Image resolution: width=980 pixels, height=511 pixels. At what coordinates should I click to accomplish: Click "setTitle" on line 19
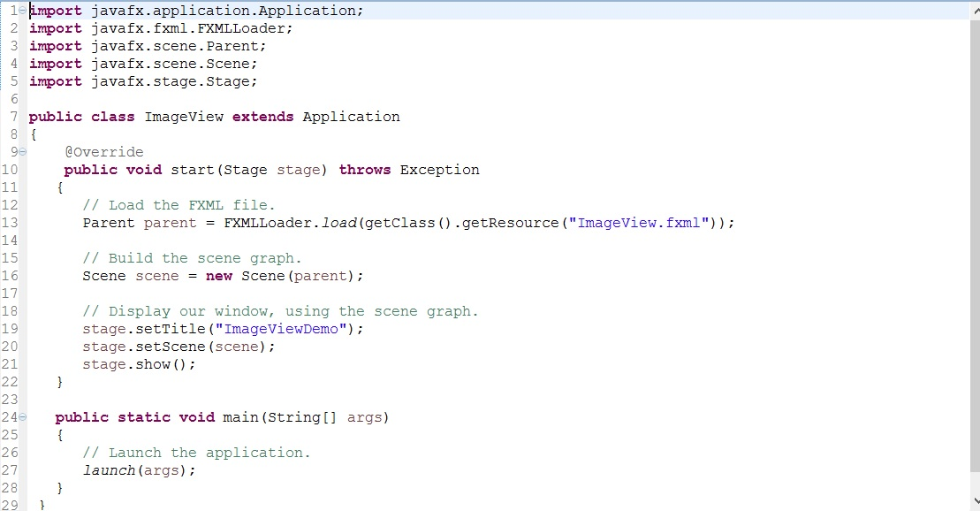(171, 329)
